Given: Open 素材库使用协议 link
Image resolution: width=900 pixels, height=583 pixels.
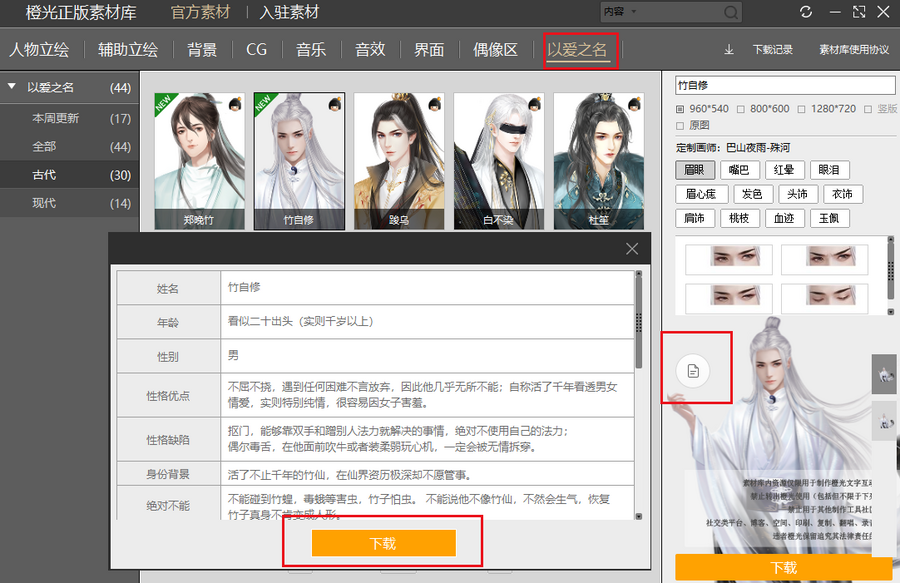Looking at the screenshot, I should (x=853, y=49).
